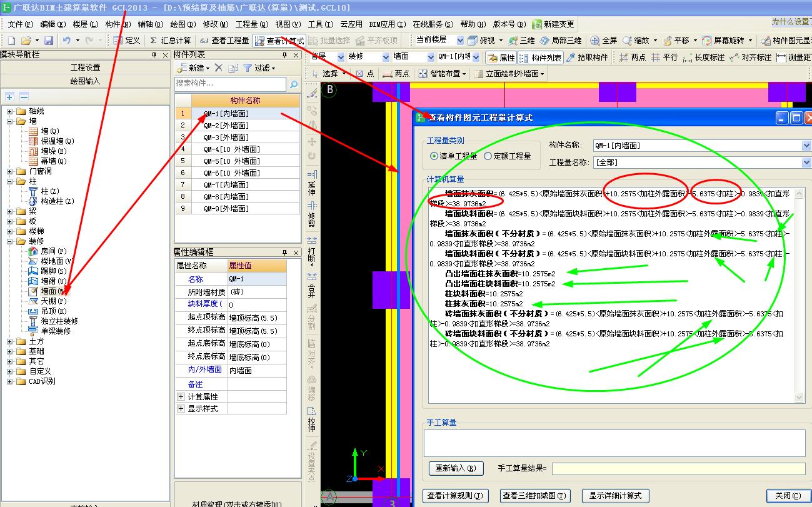Select 天棚(P) tree item

coord(53,301)
